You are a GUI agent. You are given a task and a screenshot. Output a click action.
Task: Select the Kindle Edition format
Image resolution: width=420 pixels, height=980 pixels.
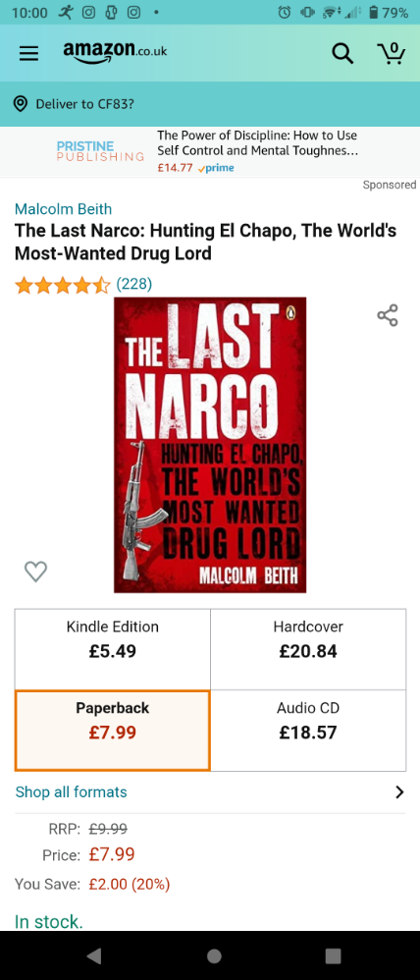pyautogui.click(x=113, y=649)
